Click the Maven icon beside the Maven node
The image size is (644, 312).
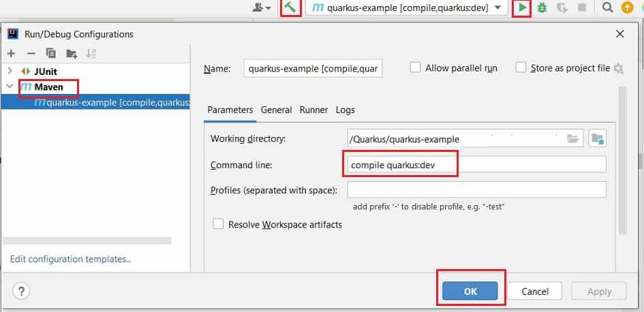coord(26,87)
